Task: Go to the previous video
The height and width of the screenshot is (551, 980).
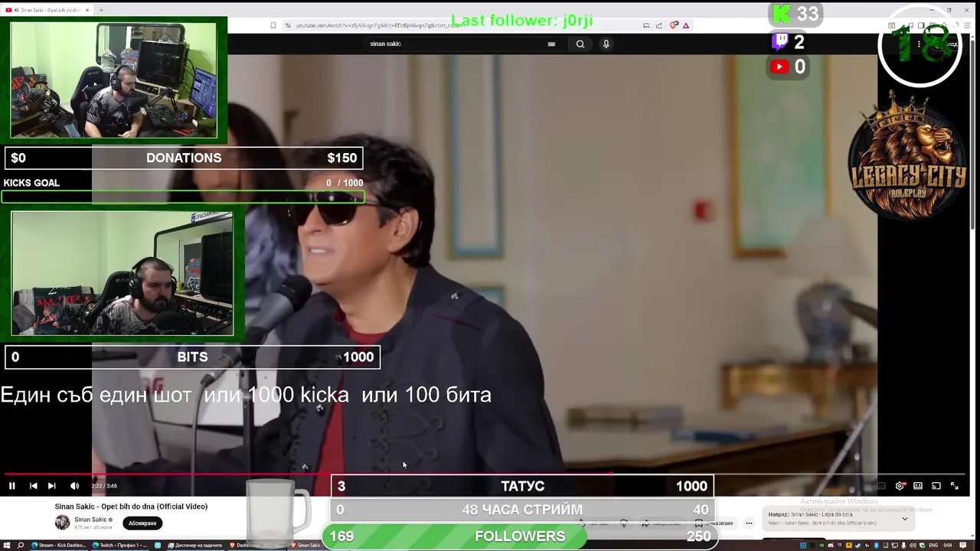Action: pos(33,486)
